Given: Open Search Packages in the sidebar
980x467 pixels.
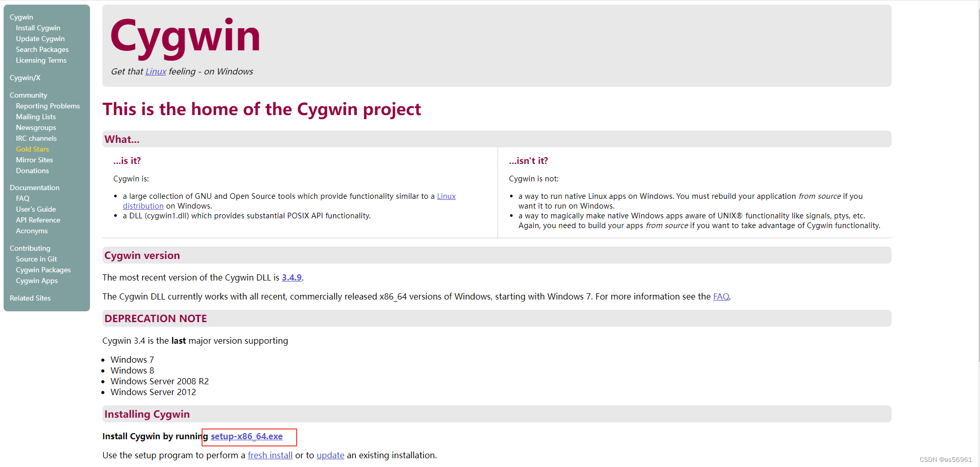Looking at the screenshot, I should pyautogui.click(x=42, y=49).
